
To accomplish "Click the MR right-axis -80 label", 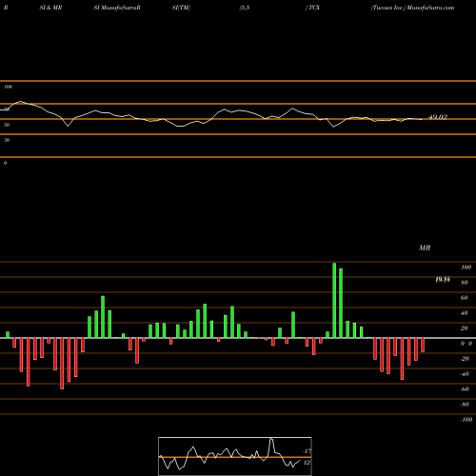I will [465, 405].
